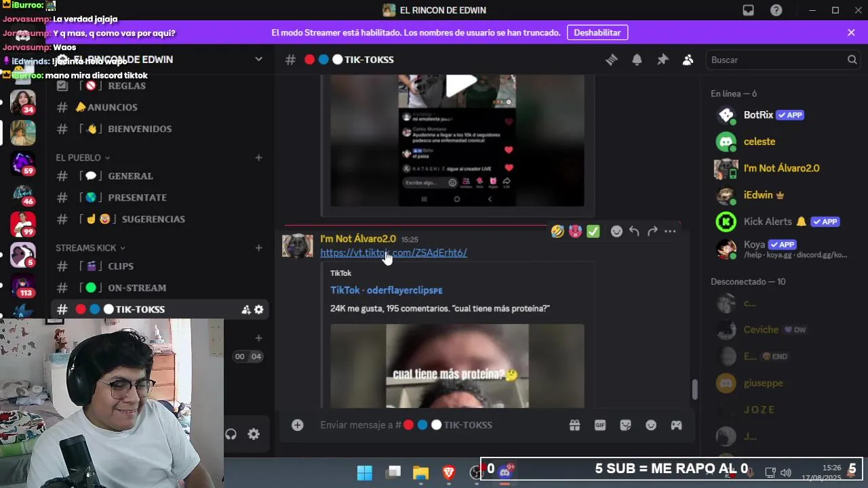Forward the TikTok message
This screenshot has height=488, width=868.
coord(652,231)
